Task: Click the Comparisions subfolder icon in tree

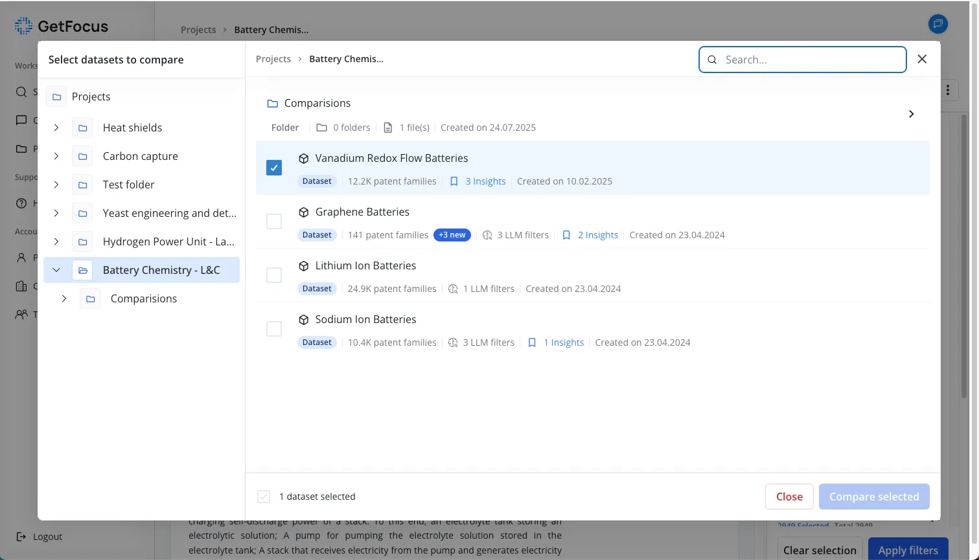Action: pos(90,298)
